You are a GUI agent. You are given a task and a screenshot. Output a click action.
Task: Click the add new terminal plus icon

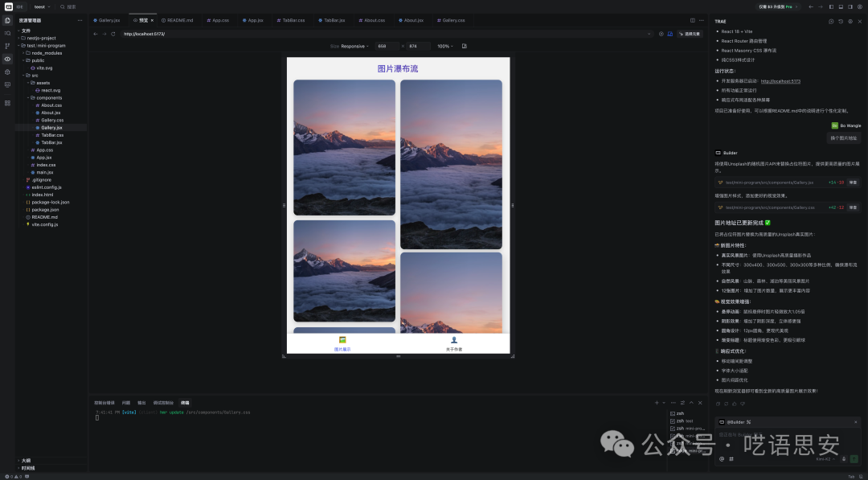655,402
